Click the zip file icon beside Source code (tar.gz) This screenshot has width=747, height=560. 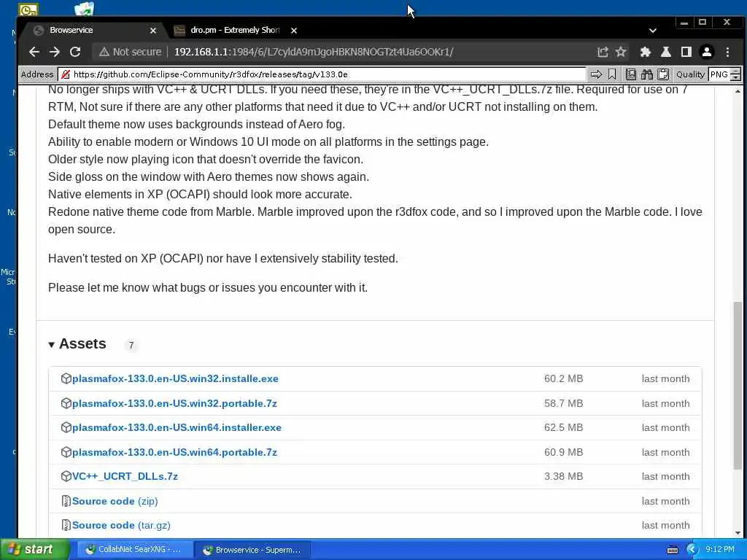[66, 525]
